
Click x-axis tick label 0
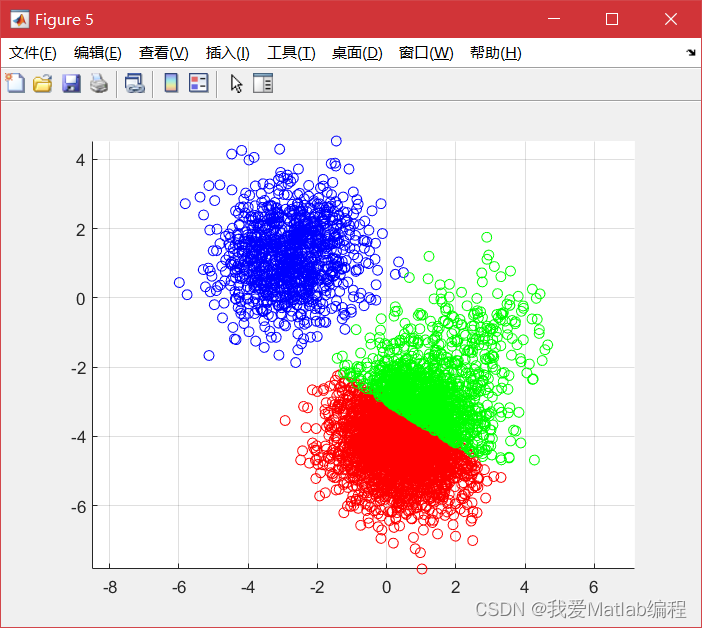tap(386, 587)
